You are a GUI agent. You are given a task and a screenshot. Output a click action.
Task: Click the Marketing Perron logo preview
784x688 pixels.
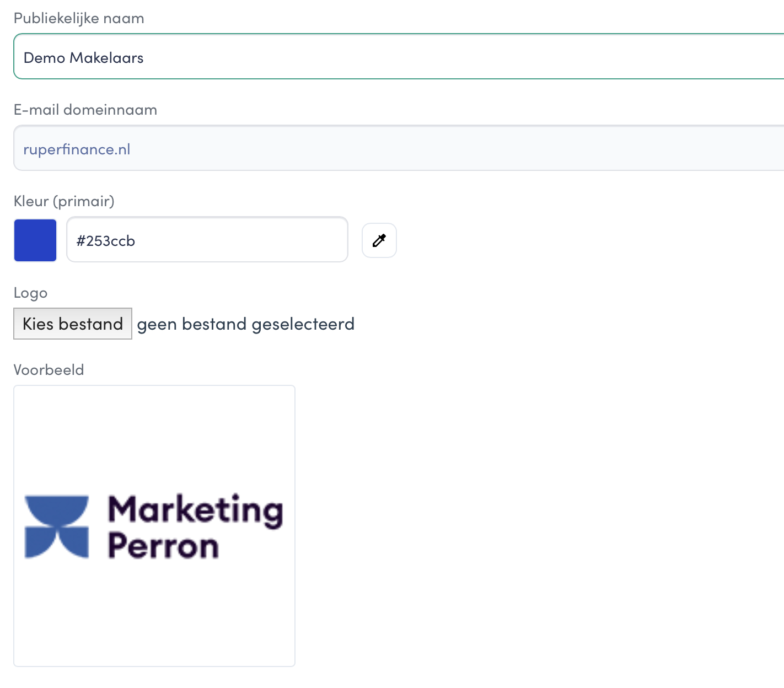(x=154, y=526)
